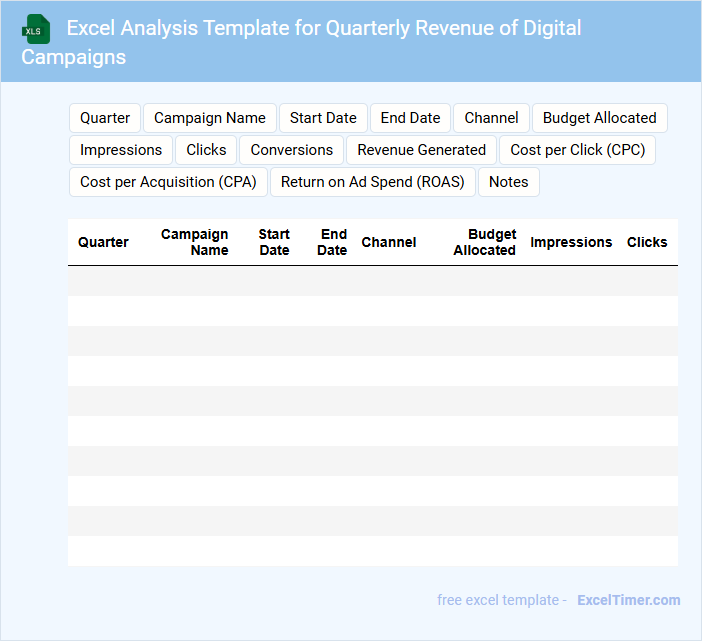Click the Notes field tag
Screen dimensions: 702x641
point(508,182)
